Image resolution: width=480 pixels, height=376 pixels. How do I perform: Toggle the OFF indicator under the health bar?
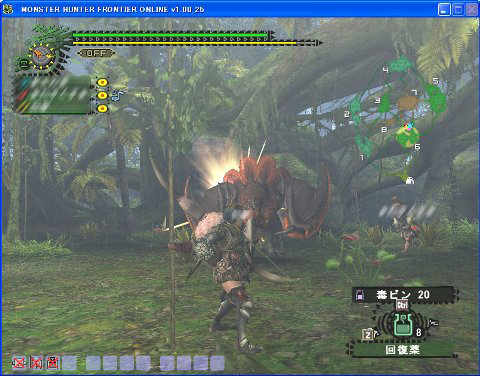pos(96,53)
